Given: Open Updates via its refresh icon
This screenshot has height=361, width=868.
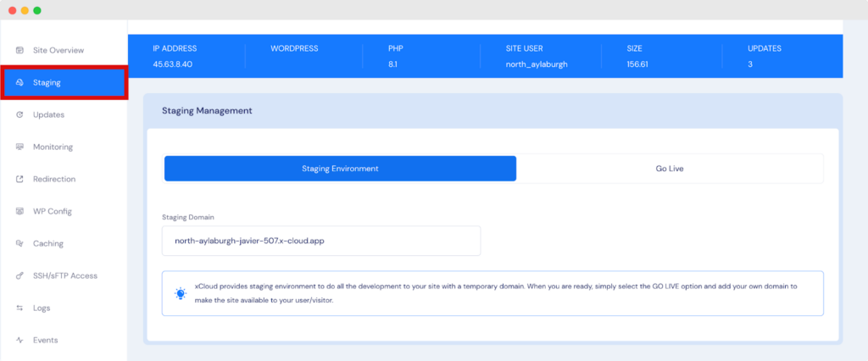Looking at the screenshot, I should point(19,115).
